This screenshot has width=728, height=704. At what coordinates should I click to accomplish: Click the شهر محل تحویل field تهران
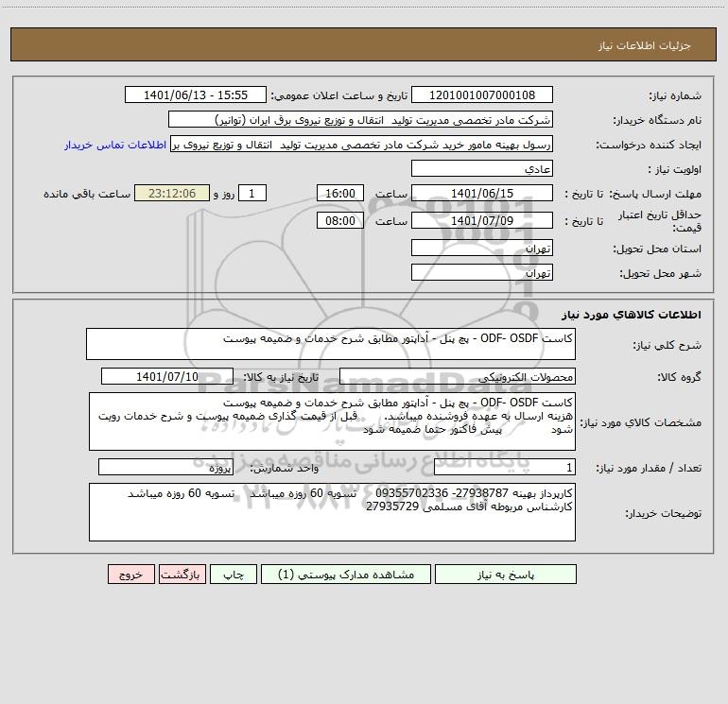tap(482, 272)
